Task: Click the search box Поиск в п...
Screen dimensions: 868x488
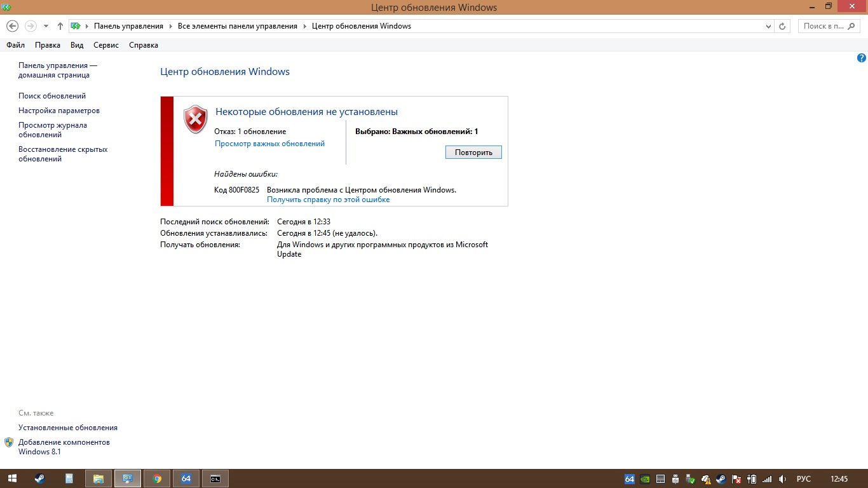Action: coord(828,26)
